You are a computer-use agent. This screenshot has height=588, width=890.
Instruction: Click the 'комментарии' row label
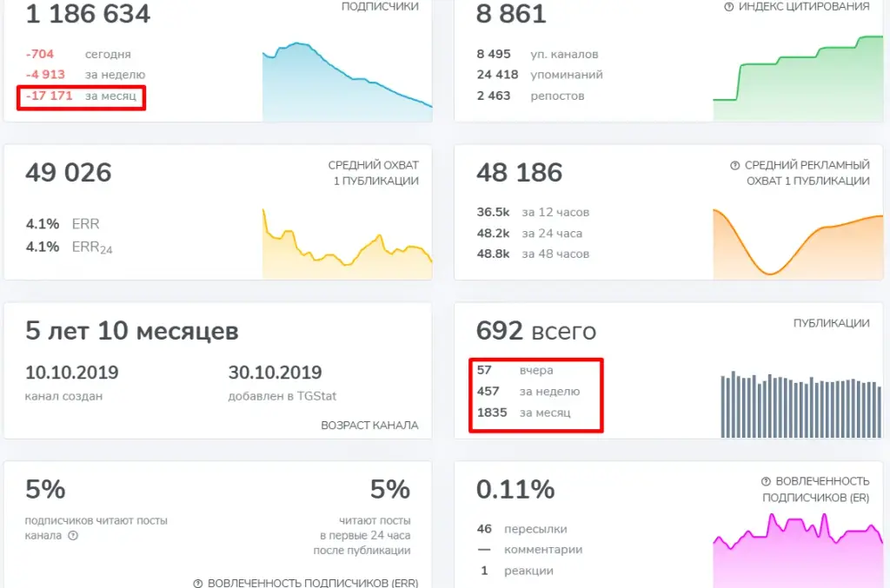[543, 550]
